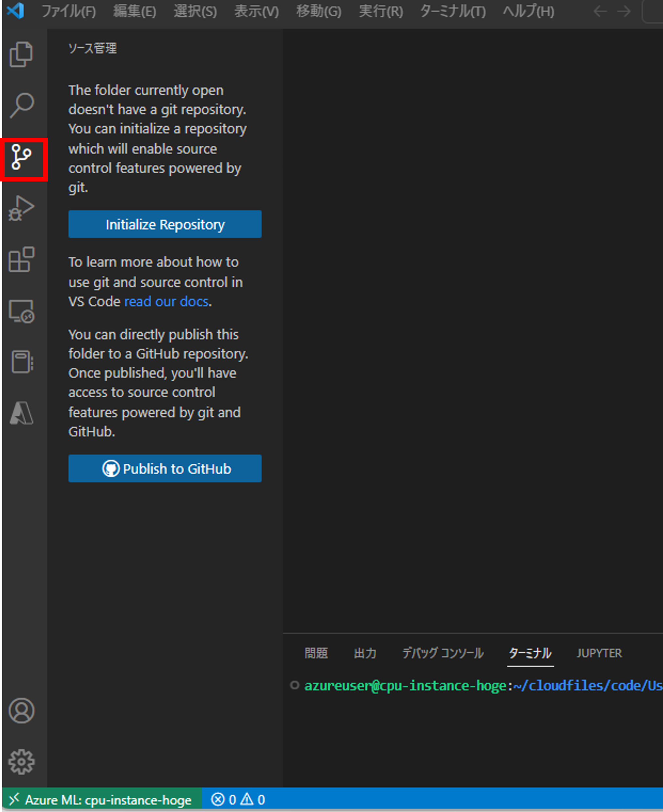Viewport: 663px width, 812px height.
Task: Switch to the 出力 panel tab
Action: 365,653
